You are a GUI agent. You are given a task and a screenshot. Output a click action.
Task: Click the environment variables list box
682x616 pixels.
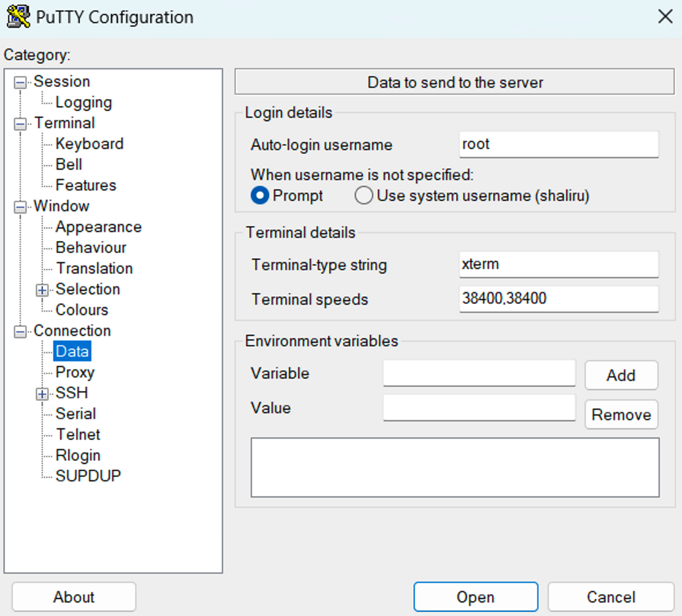[455, 468]
